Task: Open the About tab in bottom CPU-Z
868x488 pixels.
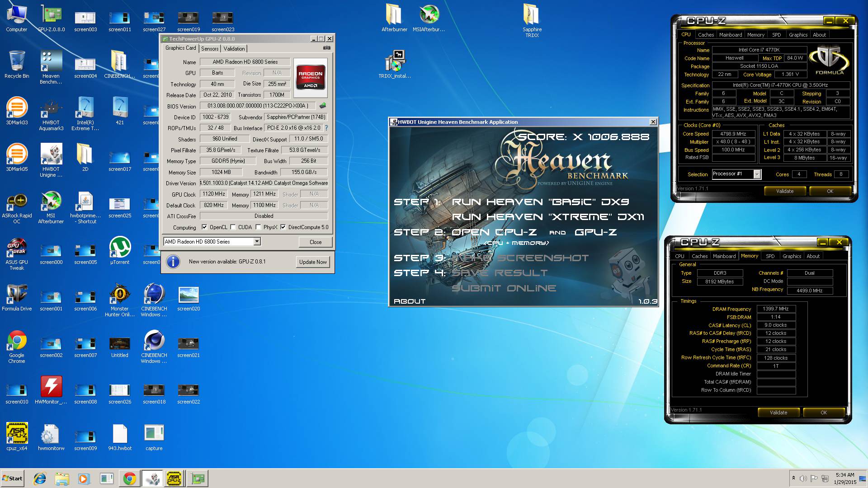Action: (813, 256)
